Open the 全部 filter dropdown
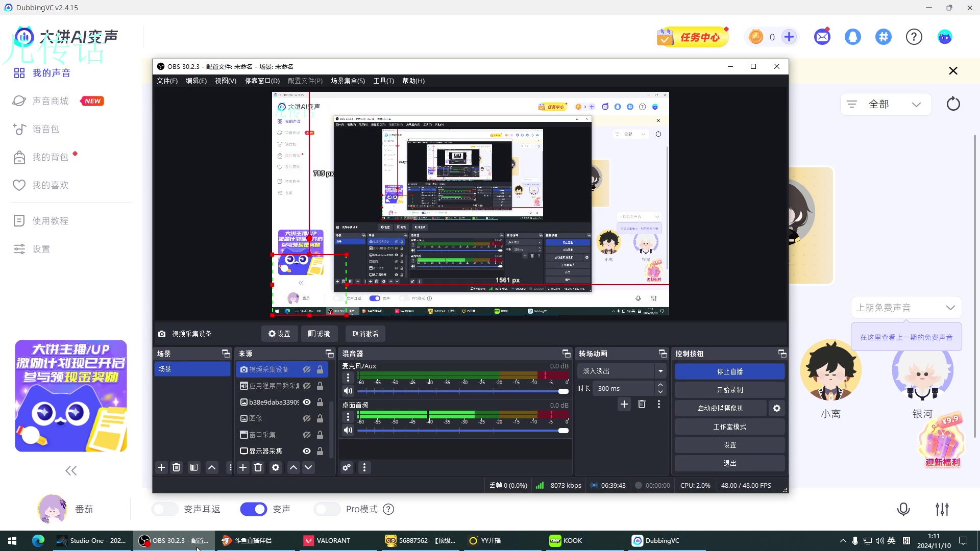This screenshot has width=980, height=551. (x=886, y=104)
